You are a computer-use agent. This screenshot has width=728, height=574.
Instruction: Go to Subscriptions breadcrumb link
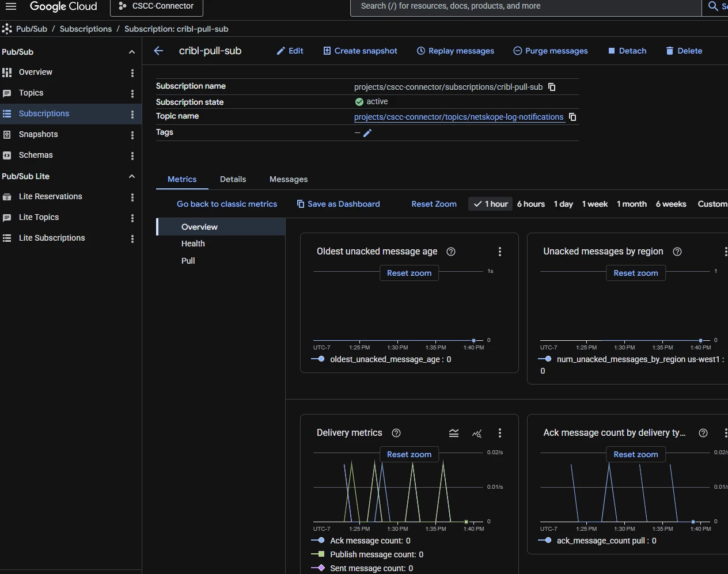[86, 29]
